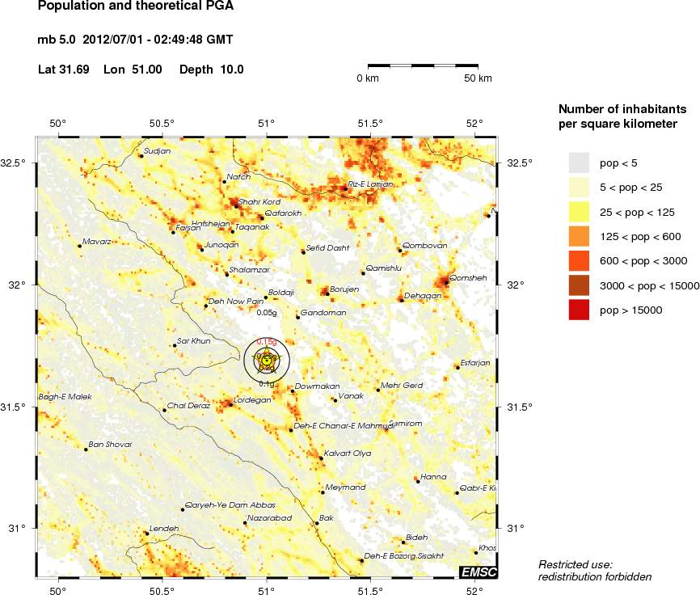The image size is (700, 595).
Task: Click the 'Population and theoretical PGA' title
Action: click(136, 6)
